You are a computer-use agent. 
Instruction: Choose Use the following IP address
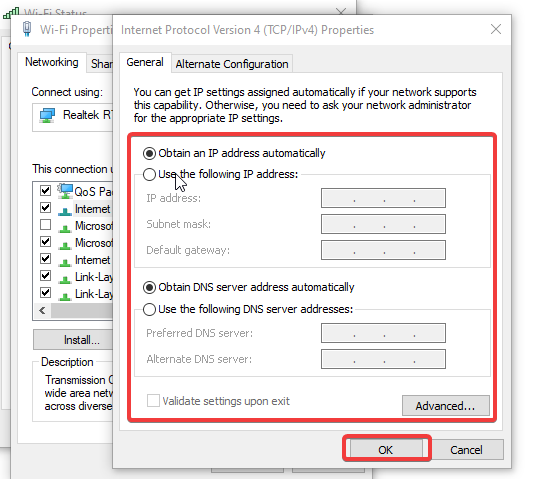[220, 174]
